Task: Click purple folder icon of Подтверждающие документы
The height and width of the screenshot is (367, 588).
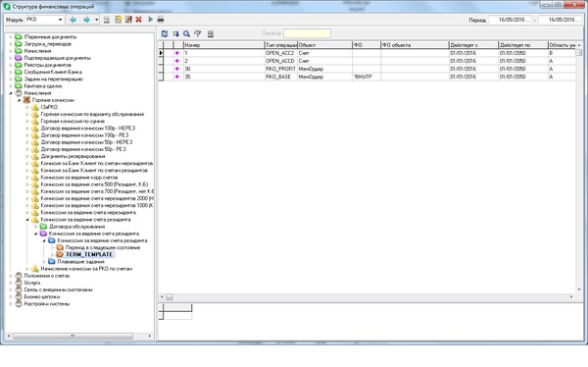Action: point(19,58)
